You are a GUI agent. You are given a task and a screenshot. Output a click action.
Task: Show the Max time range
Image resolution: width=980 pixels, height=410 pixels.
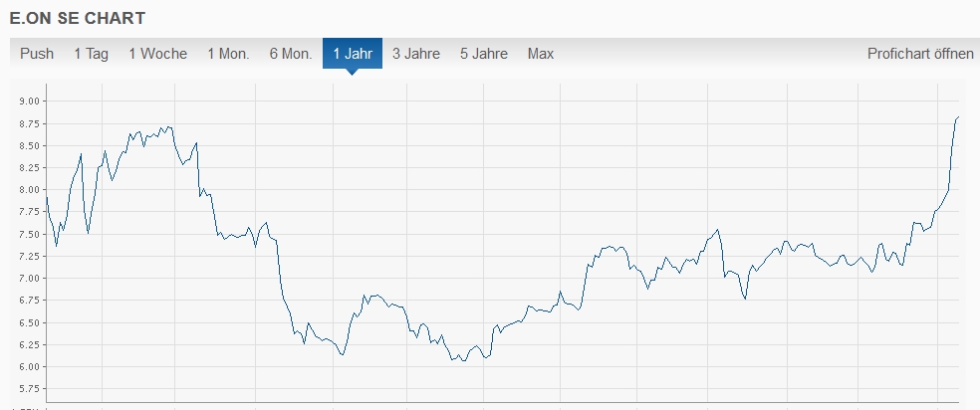click(541, 54)
